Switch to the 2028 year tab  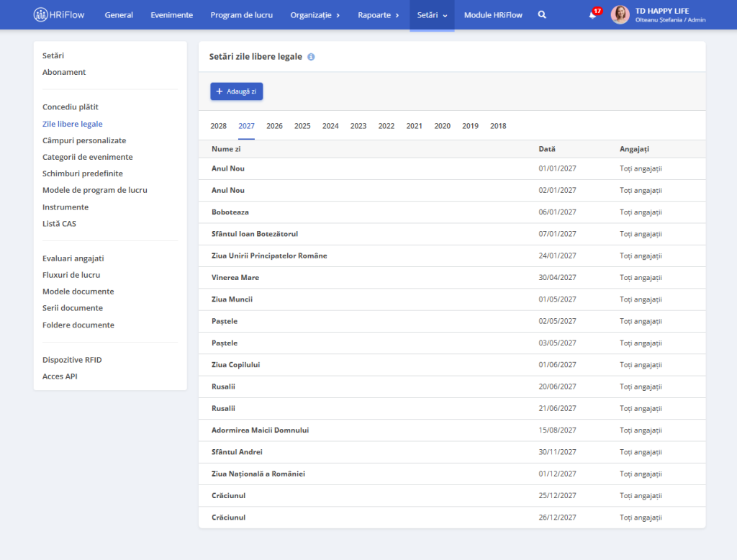[x=219, y=126]
